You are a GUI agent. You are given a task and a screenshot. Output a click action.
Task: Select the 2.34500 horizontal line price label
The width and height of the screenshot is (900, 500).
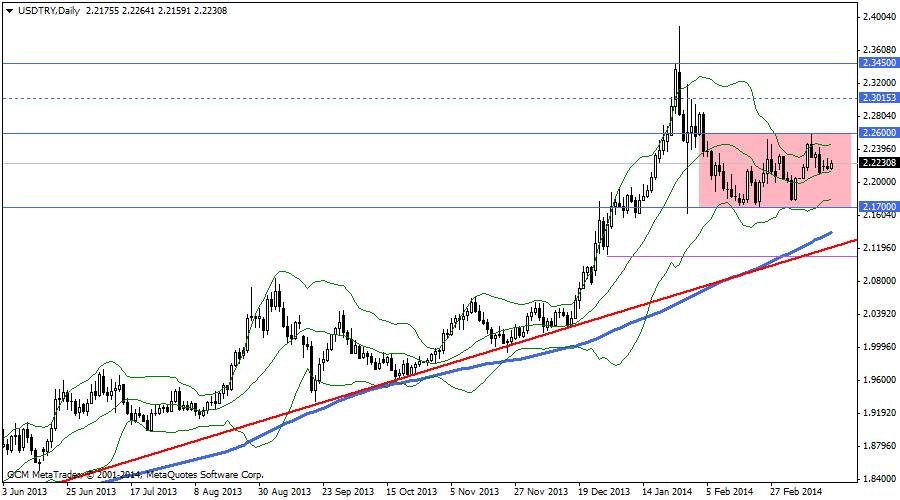[879, 63]
